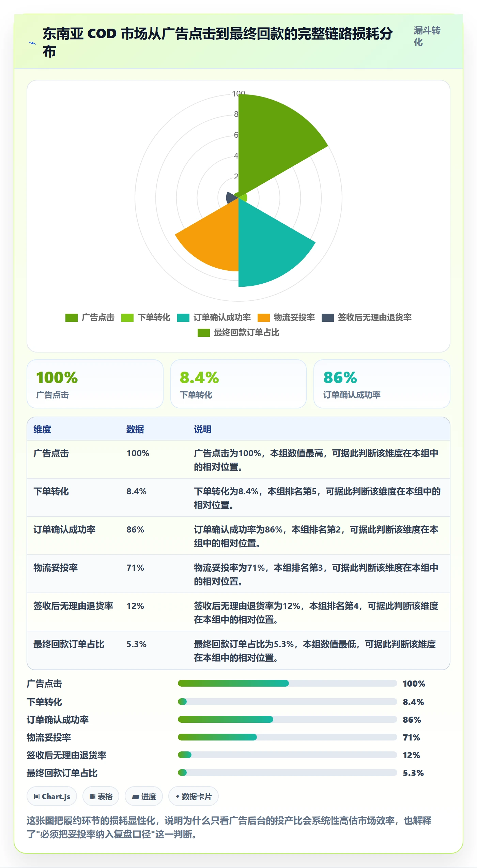Screen dimensions: 477x868
Task: Hide the 订单确认成功率 legend item
Action: (x=214, y=318)
